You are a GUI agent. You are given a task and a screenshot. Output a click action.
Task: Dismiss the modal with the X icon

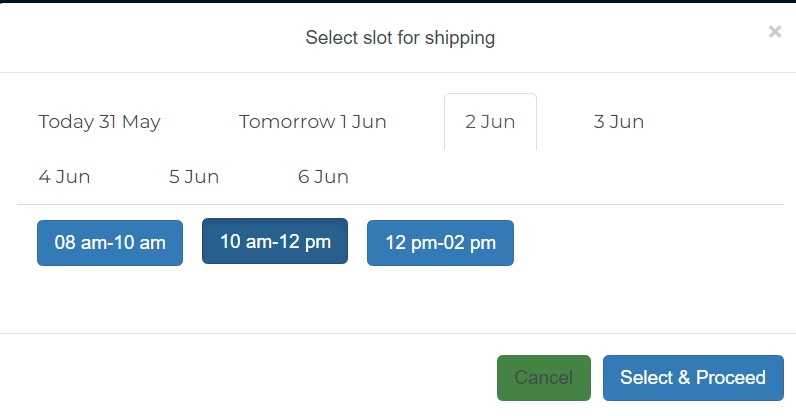[774, 32]
